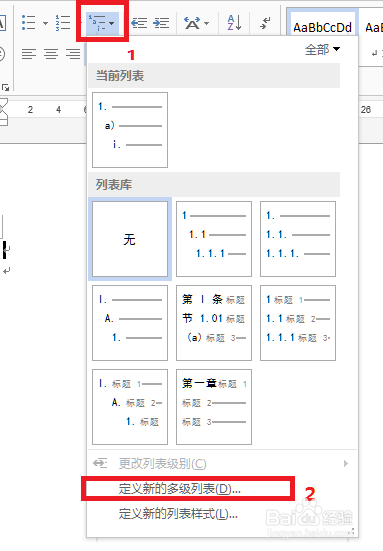
Task: Select the 1, 1.1, 1.1.1 list style
Action: point(214,239)
